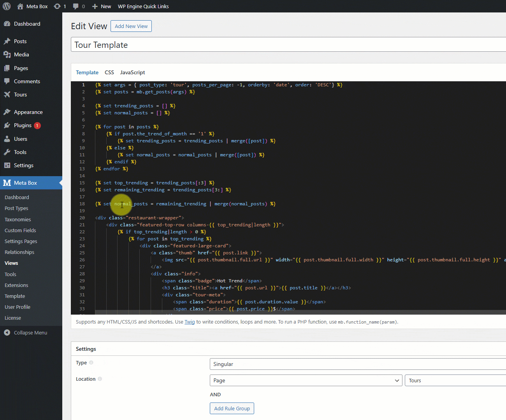This screenshot has width=506, height=420.
Task: Click the Tour Template title field
Action: click(288, 45)
